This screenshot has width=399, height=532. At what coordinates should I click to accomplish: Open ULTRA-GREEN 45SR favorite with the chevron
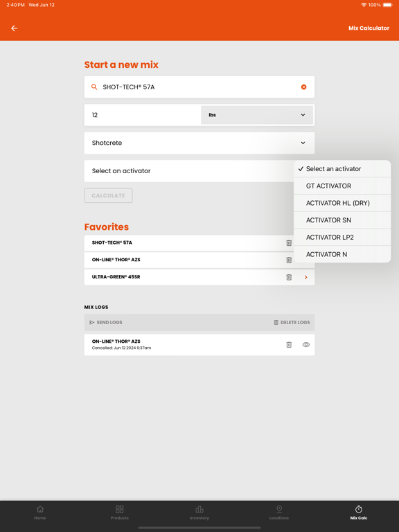(x=305, y=277)
